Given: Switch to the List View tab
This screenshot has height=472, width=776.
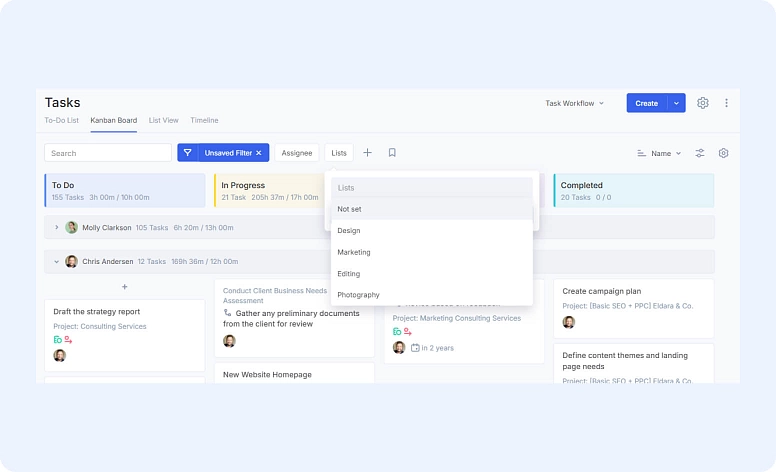Looking at the screenshot, I should (x=163, y=120).
